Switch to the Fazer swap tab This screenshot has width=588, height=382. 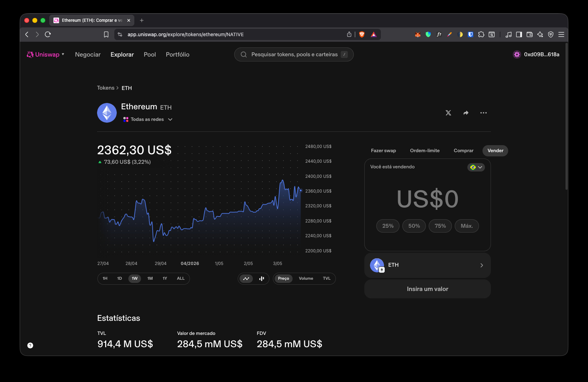383,151
